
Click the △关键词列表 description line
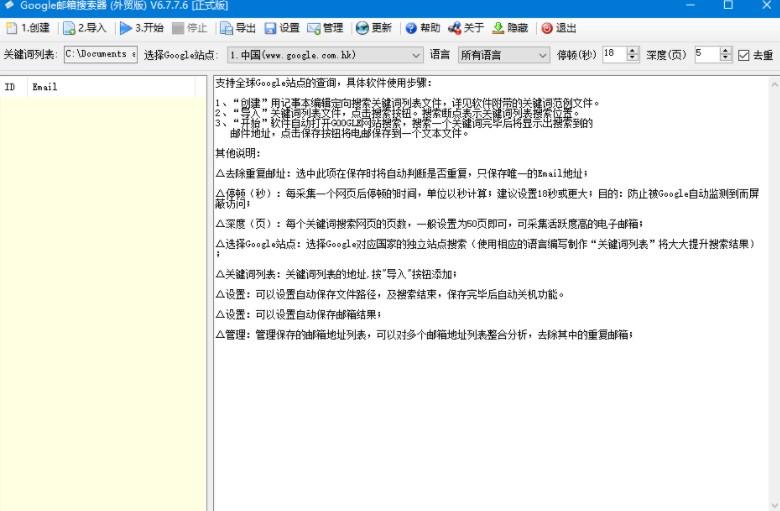pyautogui.click(x=336, y=274)
